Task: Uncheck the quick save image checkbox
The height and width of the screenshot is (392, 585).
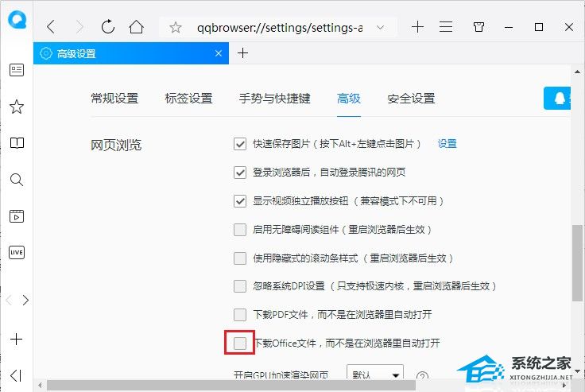Action: 240,144
